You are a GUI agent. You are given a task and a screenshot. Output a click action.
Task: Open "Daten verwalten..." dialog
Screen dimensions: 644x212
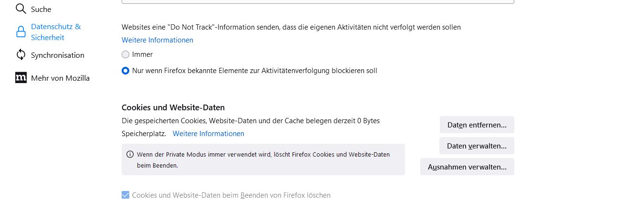coord(477,146)
